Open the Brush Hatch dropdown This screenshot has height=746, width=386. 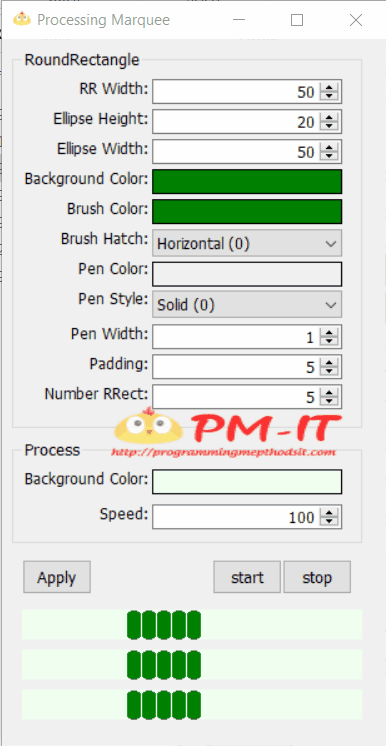coord(247,244)
